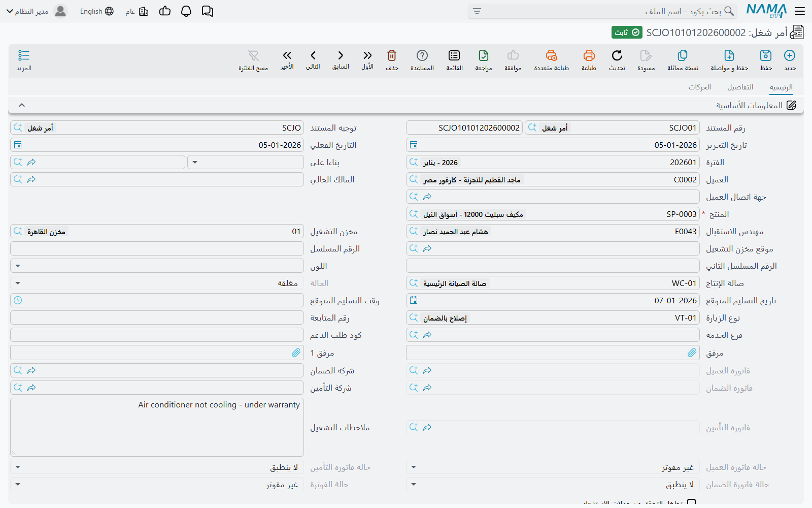Open the notifications bell icon
The image size is (812, 508).
186,11
